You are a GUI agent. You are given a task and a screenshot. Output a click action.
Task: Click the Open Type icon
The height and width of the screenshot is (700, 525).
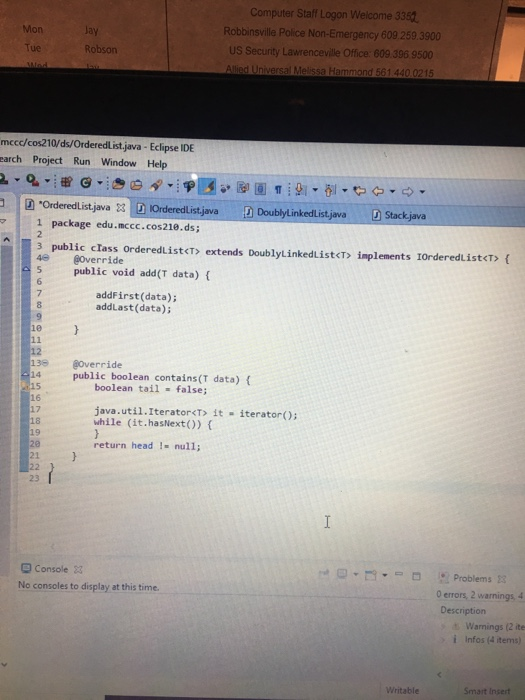coord(118,183)
